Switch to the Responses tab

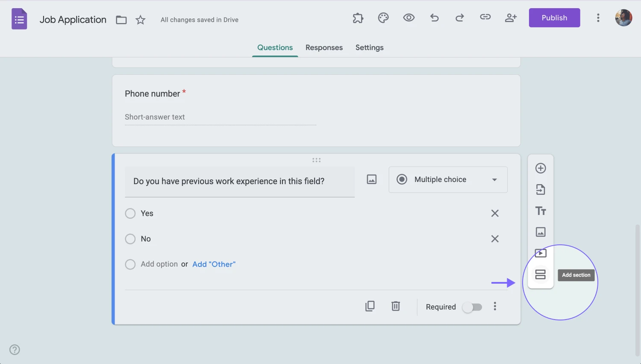324,48
